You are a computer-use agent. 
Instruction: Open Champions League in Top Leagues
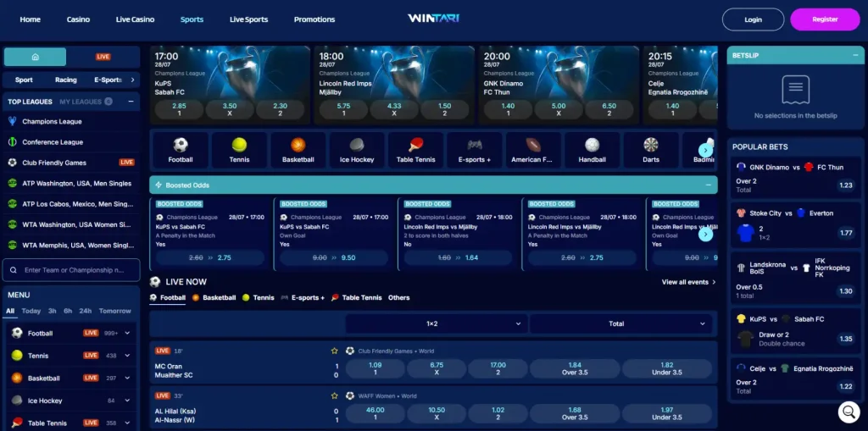[71, 122]
